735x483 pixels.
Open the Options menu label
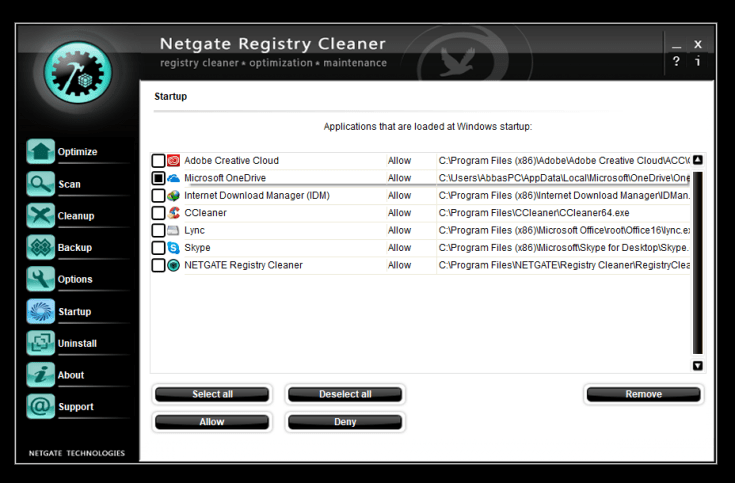pos(75,279)
